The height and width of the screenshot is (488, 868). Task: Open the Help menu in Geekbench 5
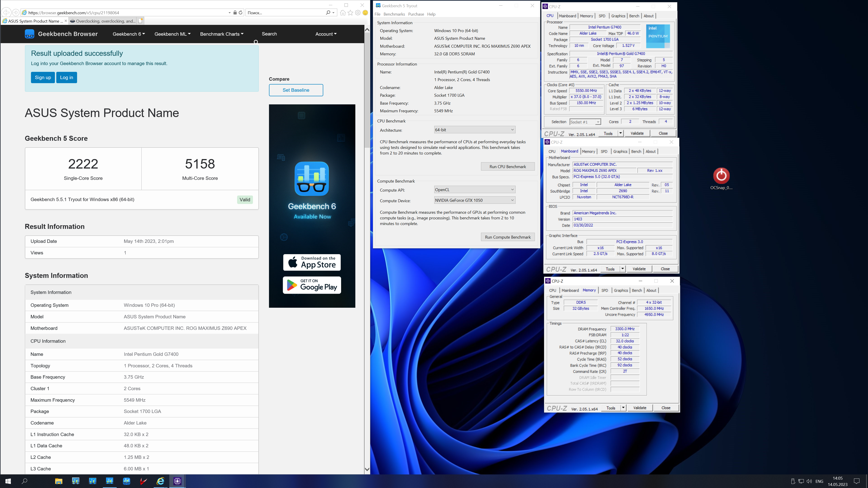pos(431,14)
